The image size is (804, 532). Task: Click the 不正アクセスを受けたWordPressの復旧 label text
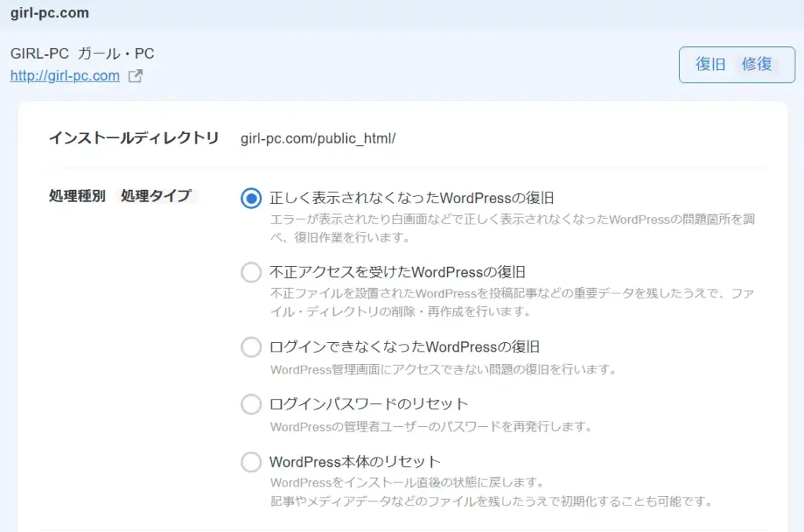397,272
